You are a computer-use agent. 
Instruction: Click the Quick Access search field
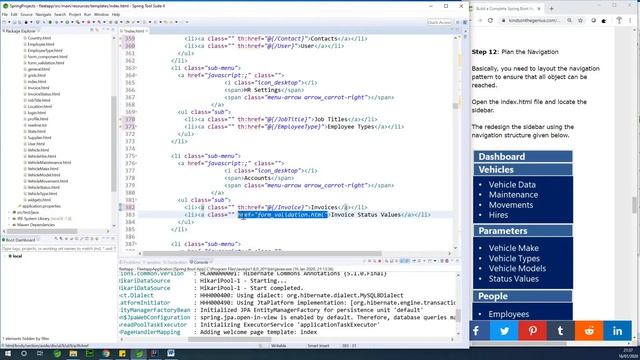pos(439,22)
